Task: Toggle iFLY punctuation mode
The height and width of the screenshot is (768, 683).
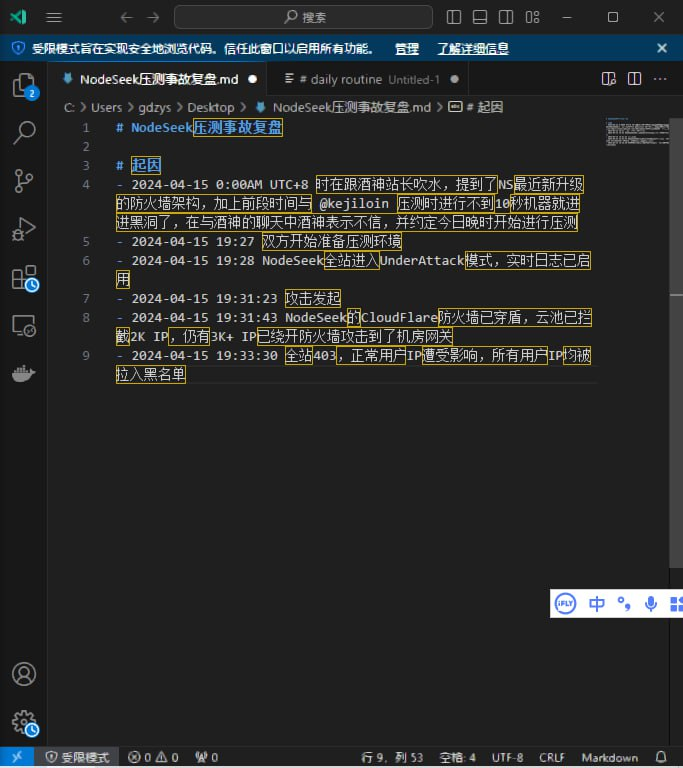Action: (x=624, y=603)
